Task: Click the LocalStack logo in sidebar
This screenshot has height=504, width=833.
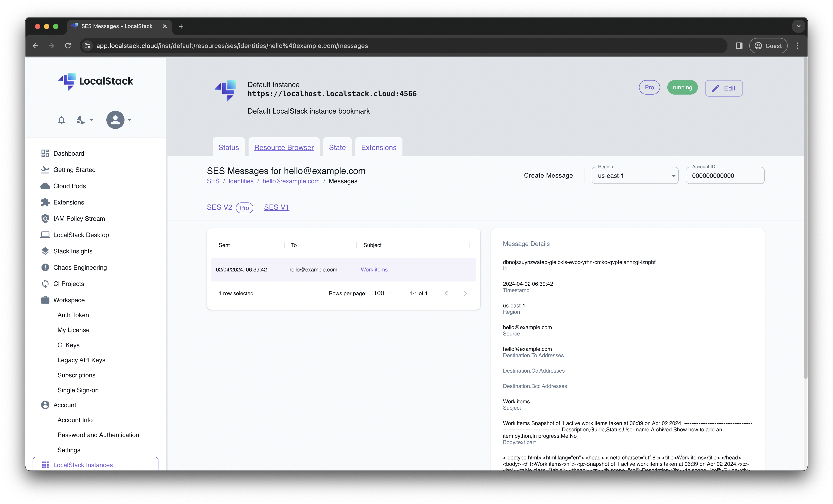Action: coord(95,81)
